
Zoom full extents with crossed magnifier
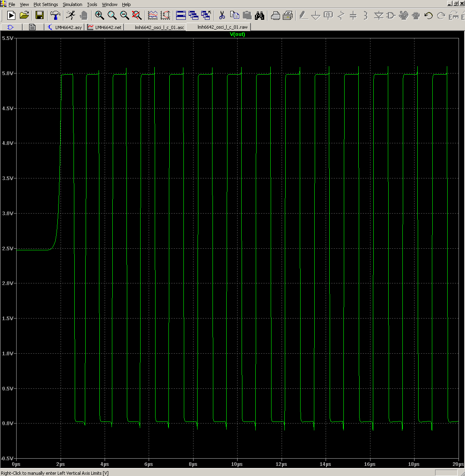[x=137, y=15]
